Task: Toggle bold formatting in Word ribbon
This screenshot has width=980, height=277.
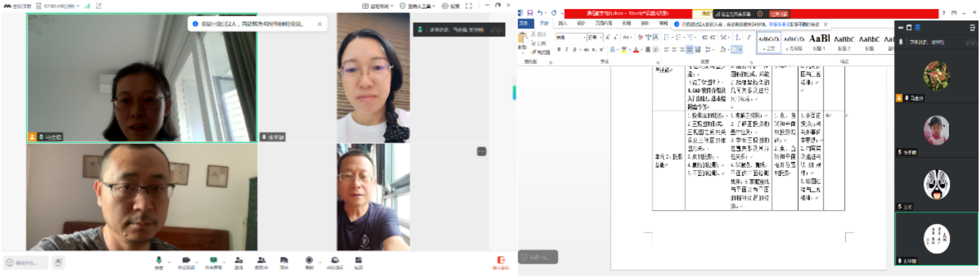Action: (559, 49)
